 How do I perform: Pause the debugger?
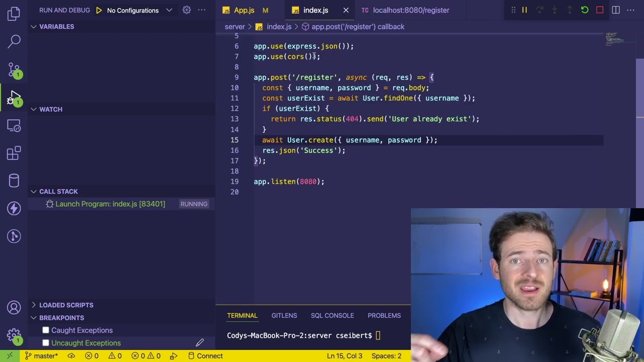click(524, 10)
